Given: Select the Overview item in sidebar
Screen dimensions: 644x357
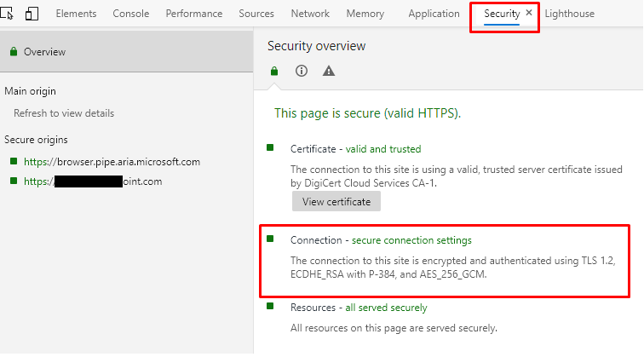Looking at the screenshot, I should 44,52.
